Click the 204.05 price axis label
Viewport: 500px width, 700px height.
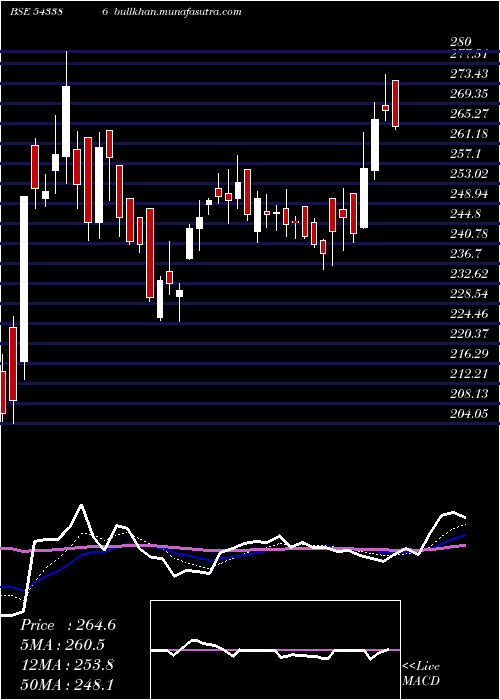pyautogui.click(x=469, y=413)
